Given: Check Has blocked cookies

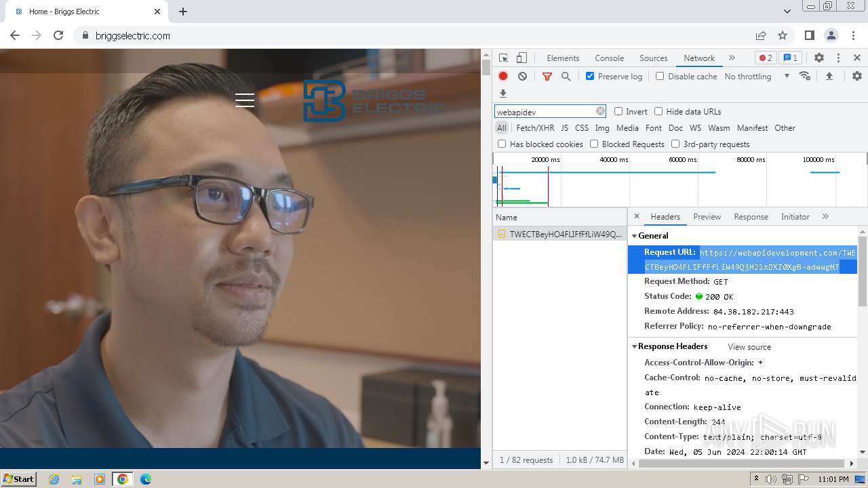Looking at the screenshot, I should 502,144.
